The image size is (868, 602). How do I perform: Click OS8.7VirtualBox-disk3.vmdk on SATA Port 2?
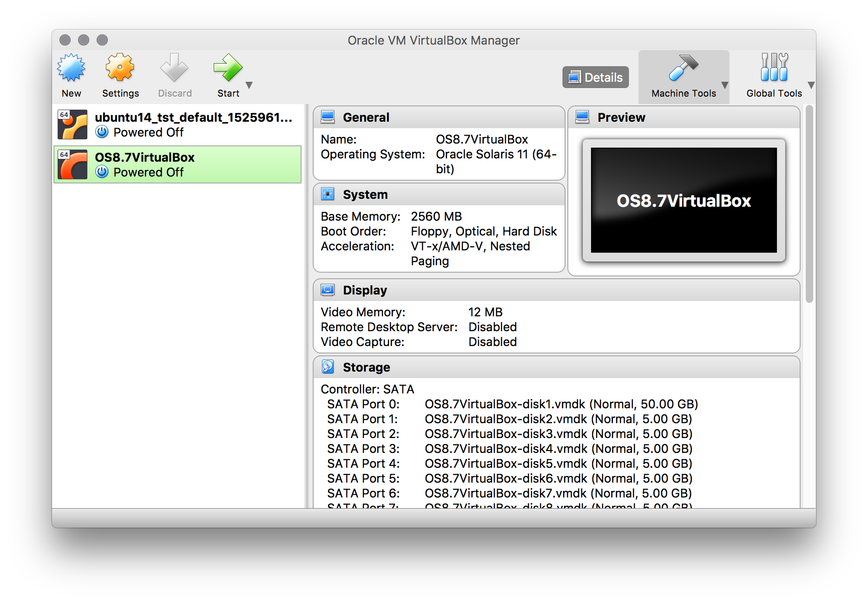point(559,434)
